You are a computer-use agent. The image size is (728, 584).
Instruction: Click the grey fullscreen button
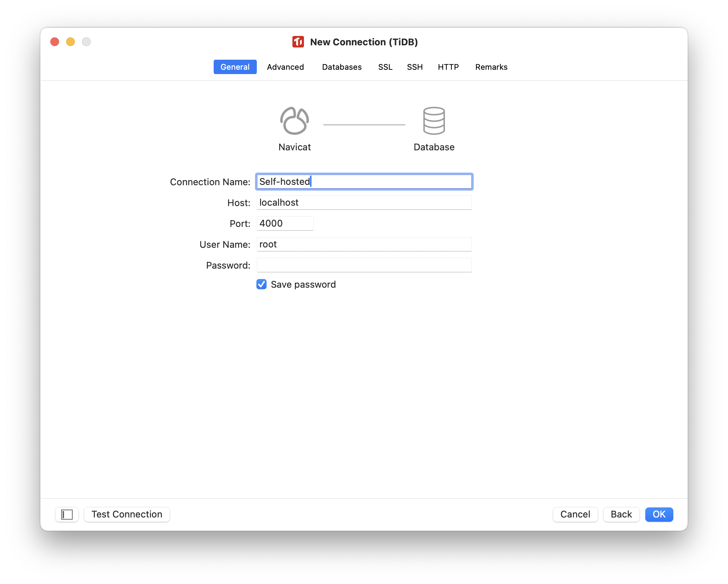pyautogui.click(x=85, y=42)
